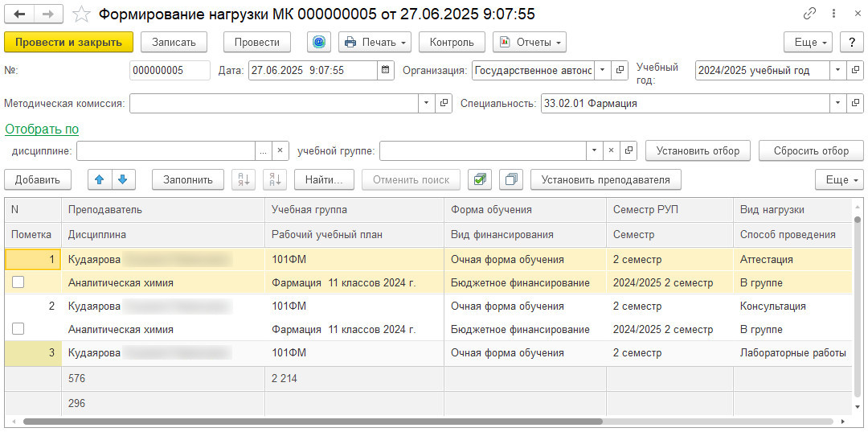The height and width of the screenshot is (432, 868).
Task: Go forward with the right arrow
Action: tap(48, 14)
